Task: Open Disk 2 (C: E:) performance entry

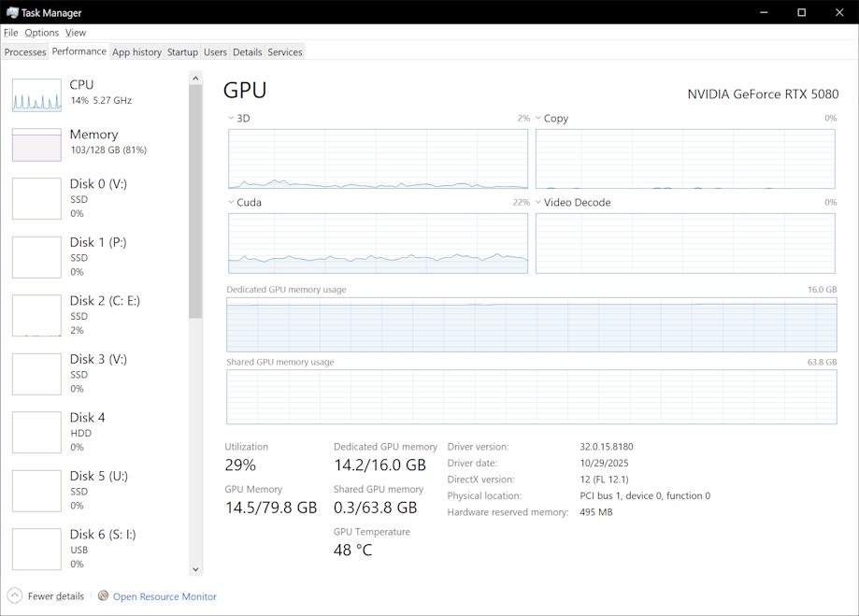Action: [98, 315]
